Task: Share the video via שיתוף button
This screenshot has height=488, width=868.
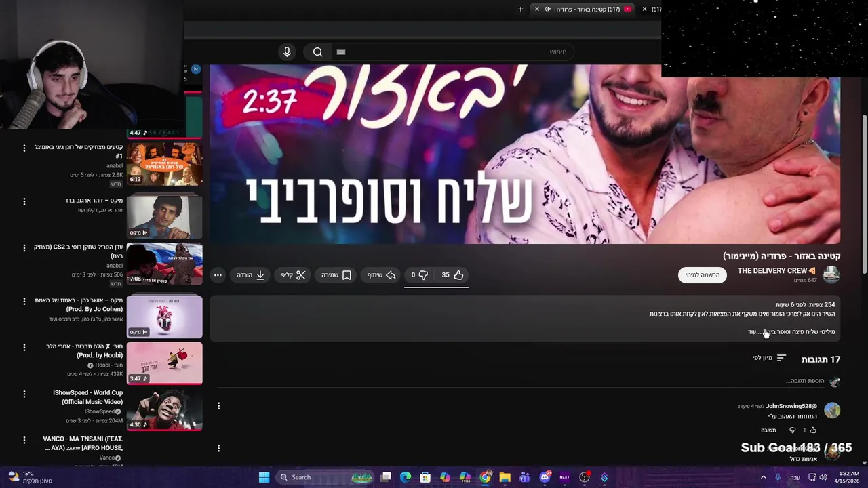Action: (381, 274)
